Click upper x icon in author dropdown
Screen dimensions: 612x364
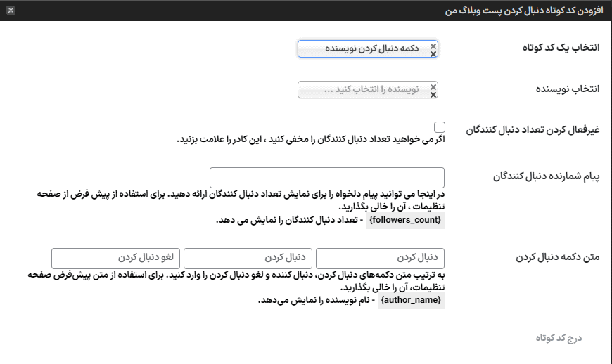[433, 87]
